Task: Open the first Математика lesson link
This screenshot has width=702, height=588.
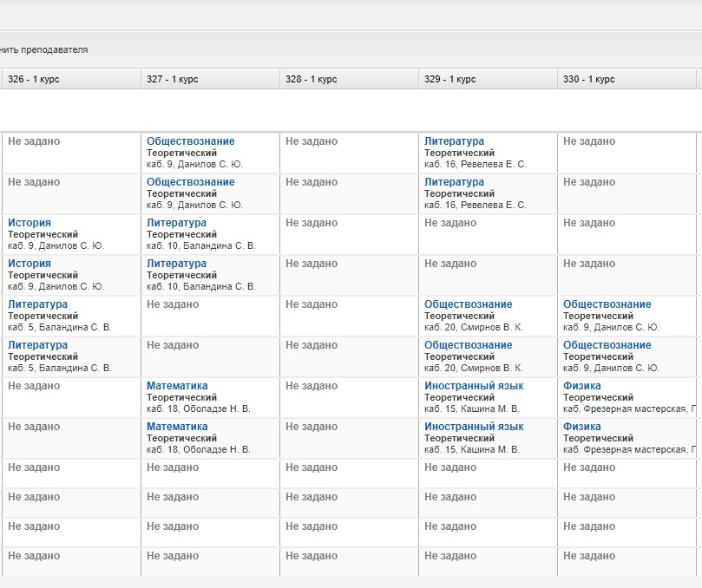Action: tap(177, 386)
